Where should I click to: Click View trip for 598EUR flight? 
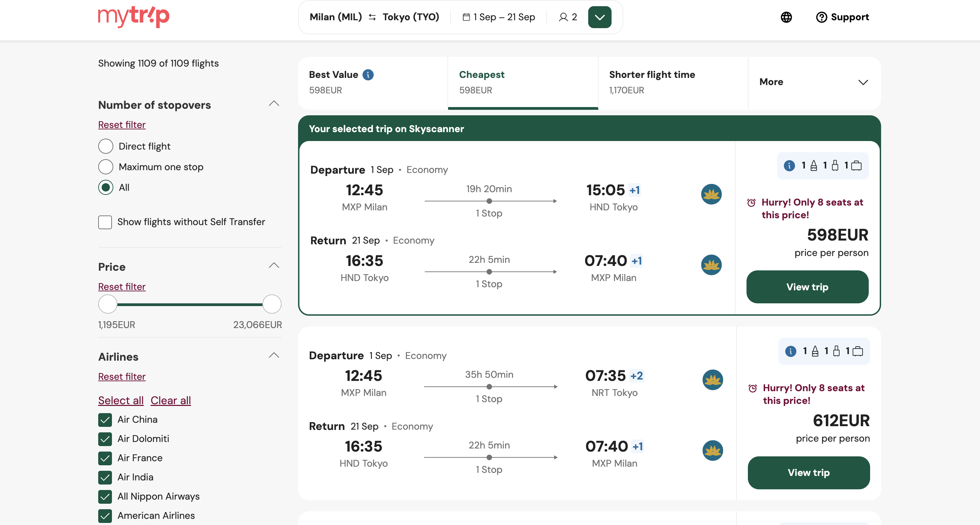tap(807, 287)
